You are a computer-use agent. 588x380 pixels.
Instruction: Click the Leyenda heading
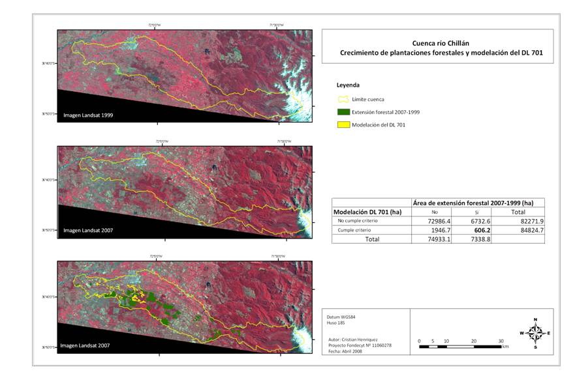click(348, 85)
